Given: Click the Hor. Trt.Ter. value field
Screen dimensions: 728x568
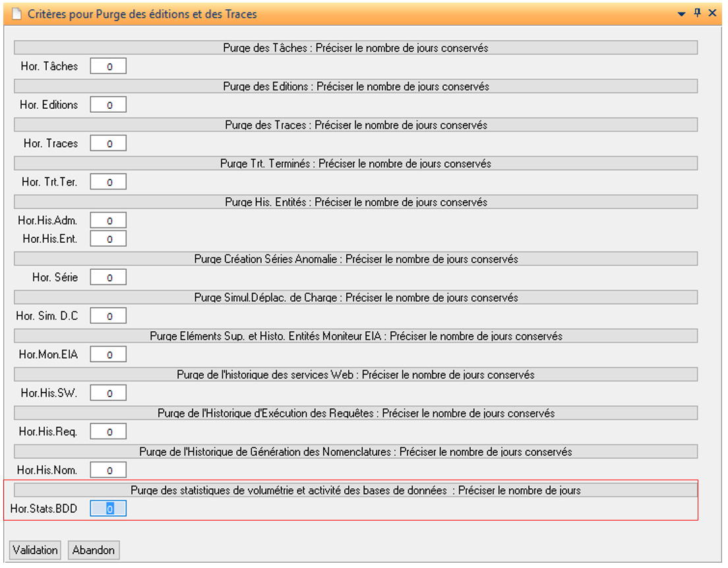Looking at the screenshot, I should coord(108,182).
